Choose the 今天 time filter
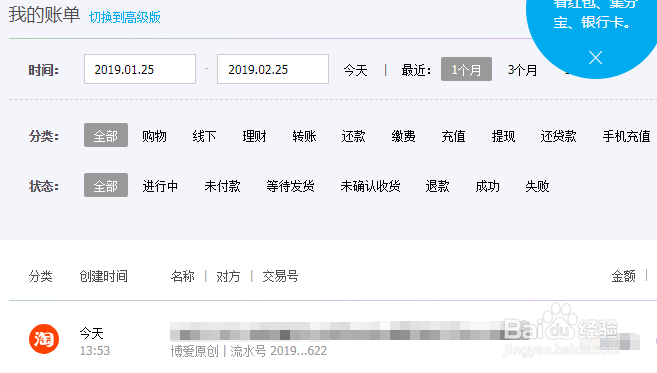 [355, 70]
